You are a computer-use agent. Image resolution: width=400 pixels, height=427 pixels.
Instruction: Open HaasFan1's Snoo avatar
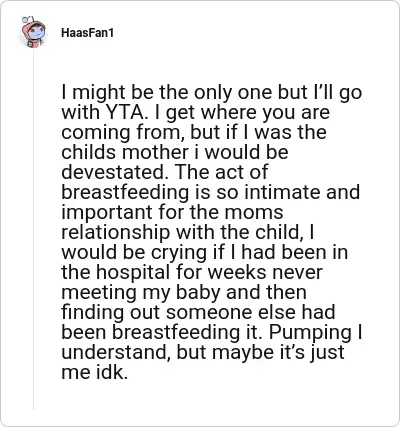[33, 32]
